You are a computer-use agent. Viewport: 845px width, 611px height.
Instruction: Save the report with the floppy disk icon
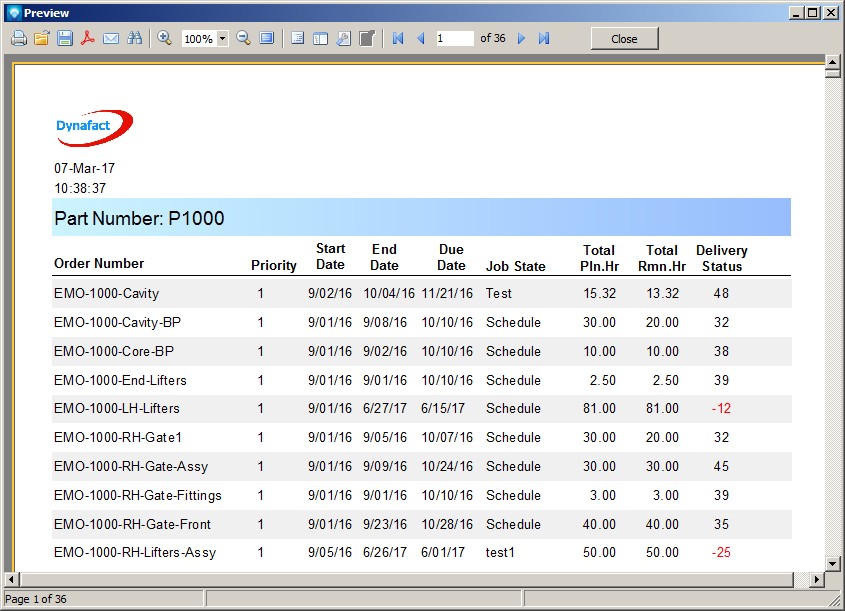tap(64, 38)
